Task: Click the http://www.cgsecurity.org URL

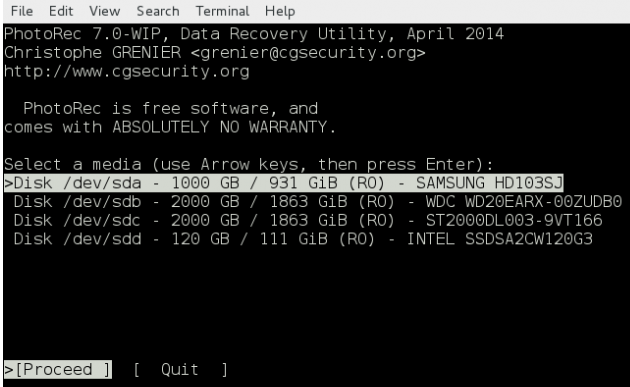Action: (x=127, y=72)
